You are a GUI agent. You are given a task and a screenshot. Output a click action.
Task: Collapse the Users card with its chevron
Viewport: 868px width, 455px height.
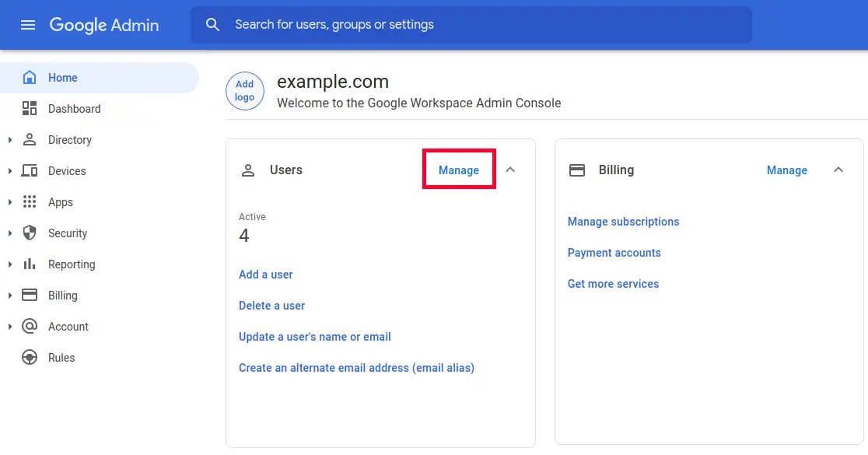pos(510,169)
